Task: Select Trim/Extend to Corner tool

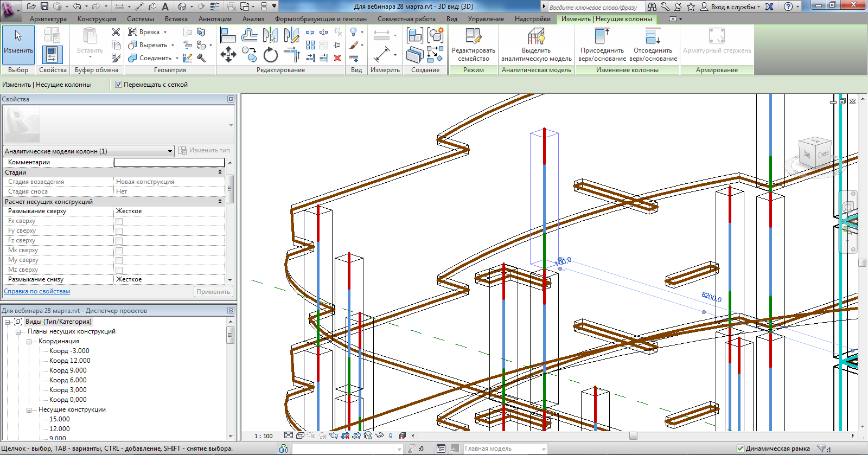Action: point(291,55)
